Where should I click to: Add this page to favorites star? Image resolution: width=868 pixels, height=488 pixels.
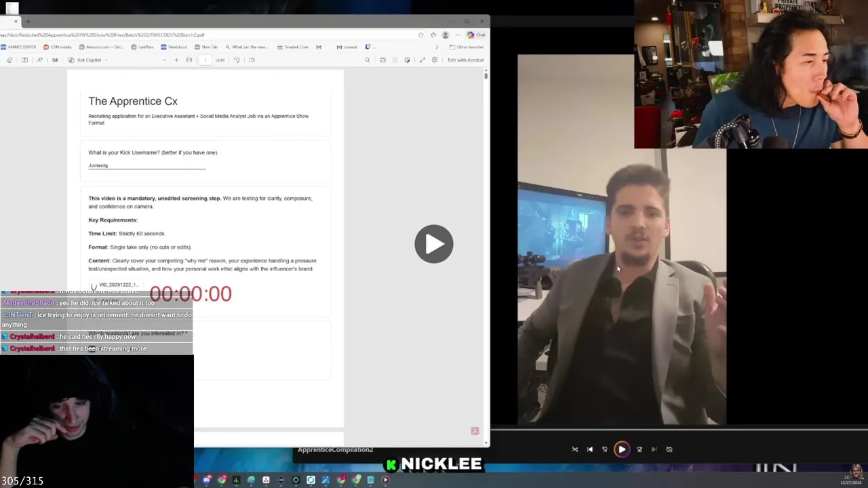(x=421, y=35)
